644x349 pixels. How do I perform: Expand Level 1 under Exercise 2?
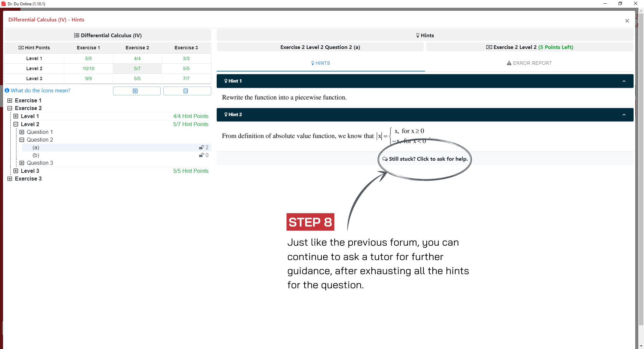(16, 116)
